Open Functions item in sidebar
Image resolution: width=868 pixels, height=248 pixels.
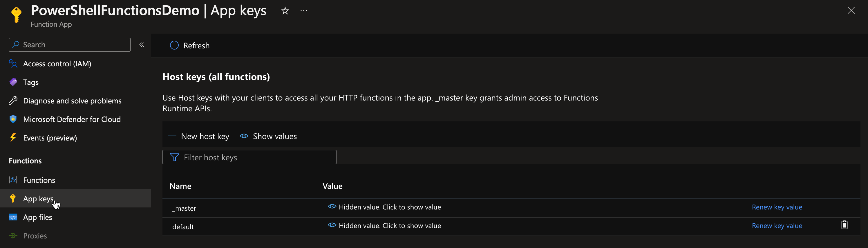(39, 180)
